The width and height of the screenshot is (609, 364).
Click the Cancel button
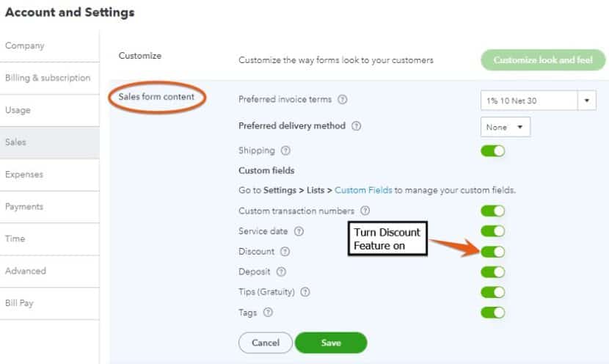click(266, 343)
